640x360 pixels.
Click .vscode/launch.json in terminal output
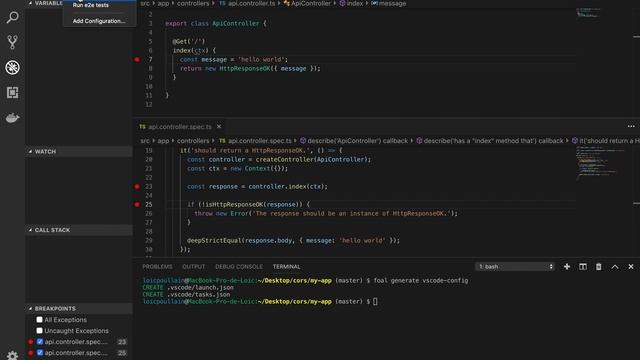tap(200, 287)
